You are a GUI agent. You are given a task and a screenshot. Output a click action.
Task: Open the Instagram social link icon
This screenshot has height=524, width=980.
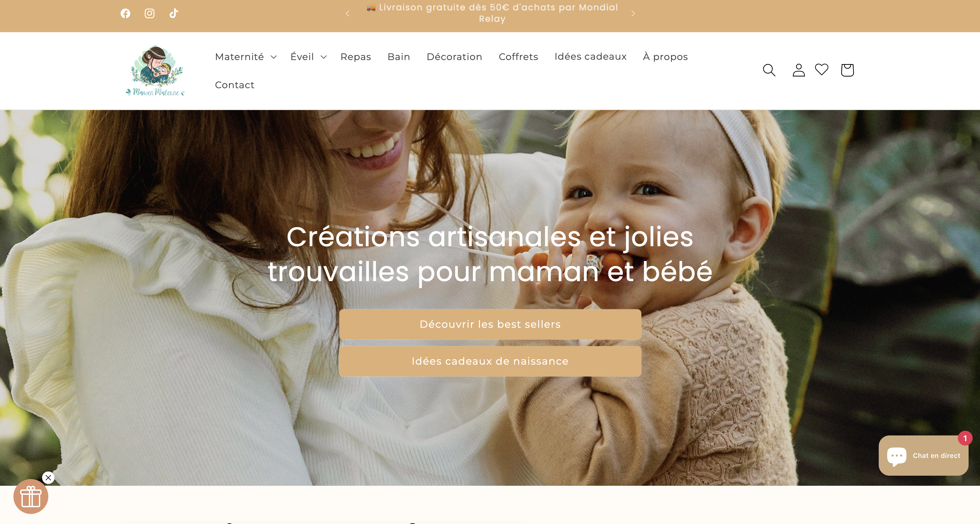pyautogui.click(x=150, y=13)
